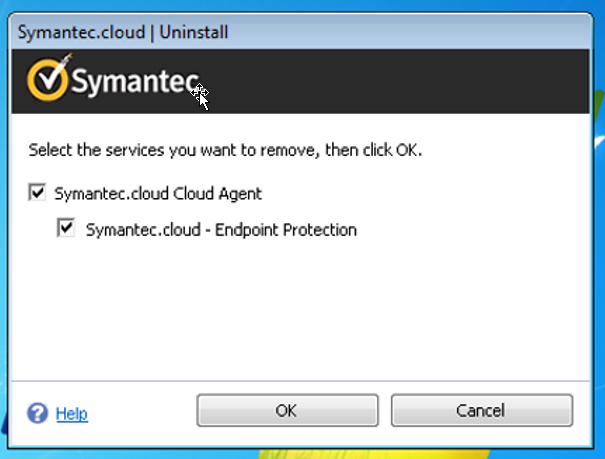Viewport: 605px width, 459px height.
Task: Click the desktop wallpaper left of the dialog
Action: click(3, 231)
